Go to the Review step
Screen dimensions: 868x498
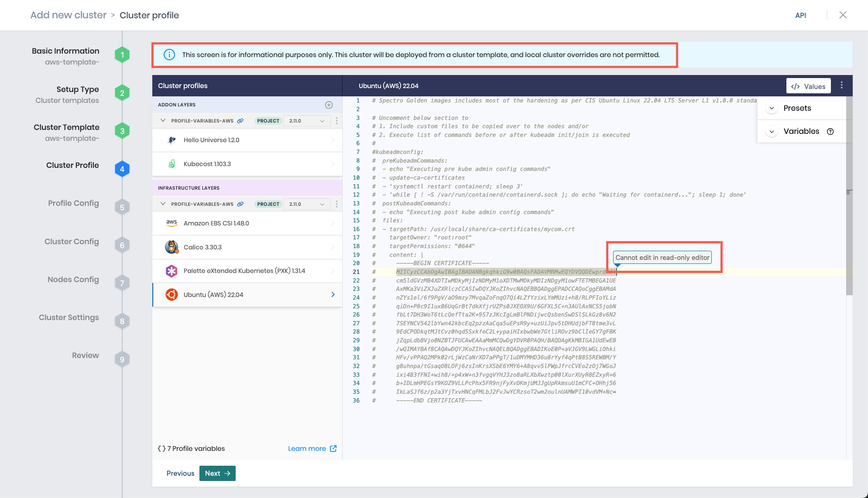(86, 355)
